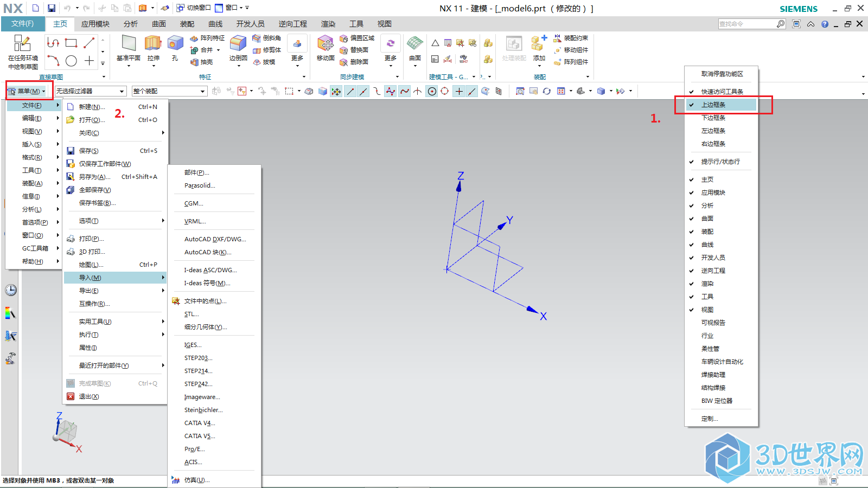Enable the 可视报告 tab option
This screenshot has width=868, height=488.
click(x=721, y=323)
